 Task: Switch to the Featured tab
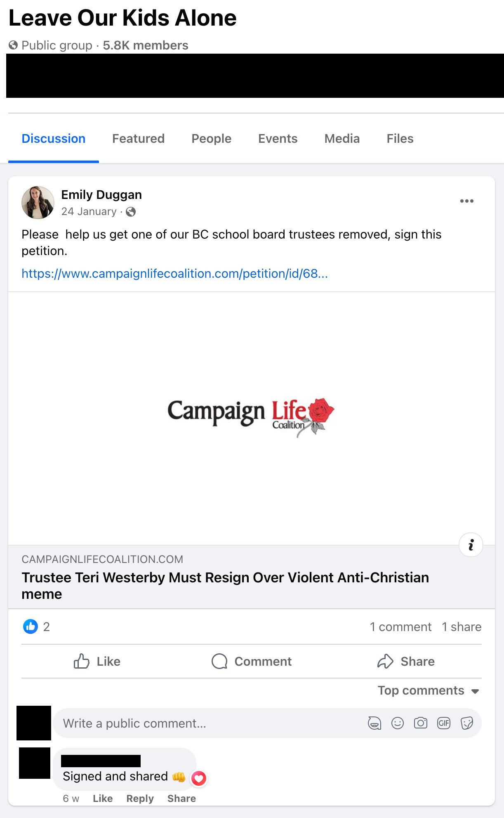tap(138, 139)
